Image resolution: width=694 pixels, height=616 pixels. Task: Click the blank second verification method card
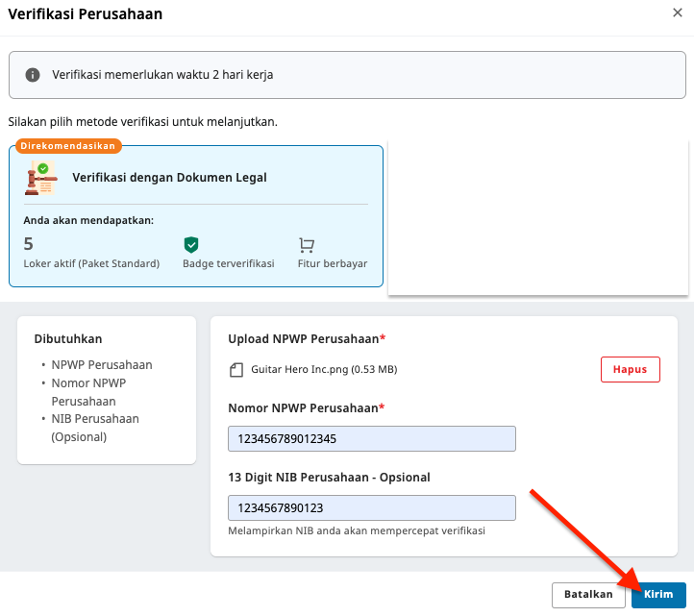click(x=538, y=217)
